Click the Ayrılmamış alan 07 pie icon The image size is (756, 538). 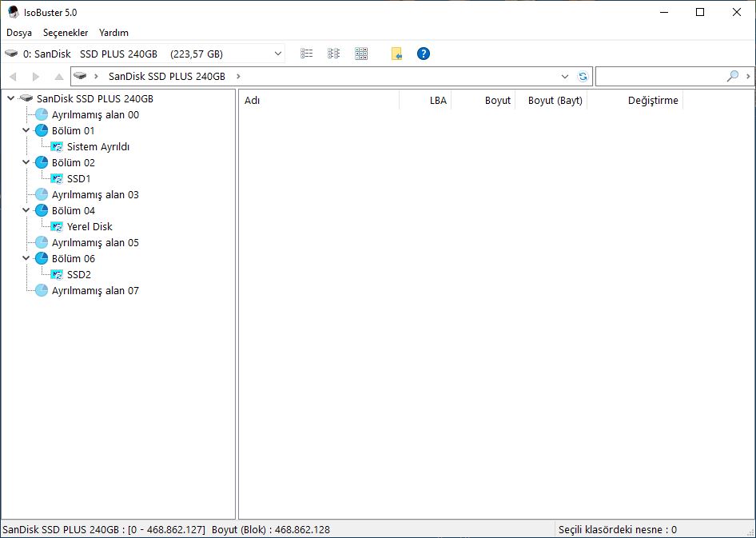click(42, 291)
